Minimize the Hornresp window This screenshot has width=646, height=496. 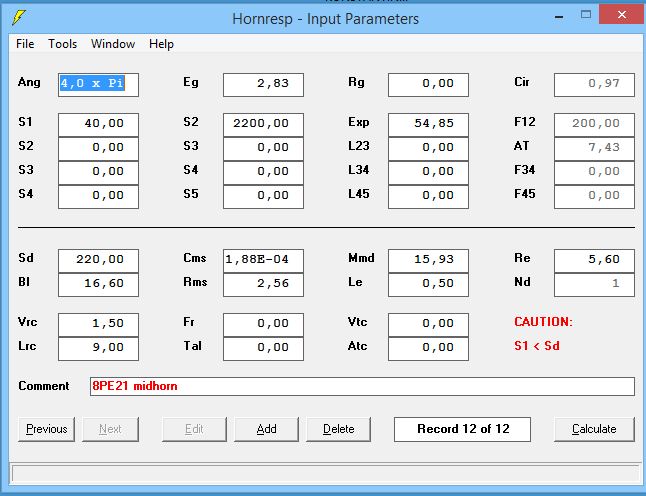tap(559, 17)
